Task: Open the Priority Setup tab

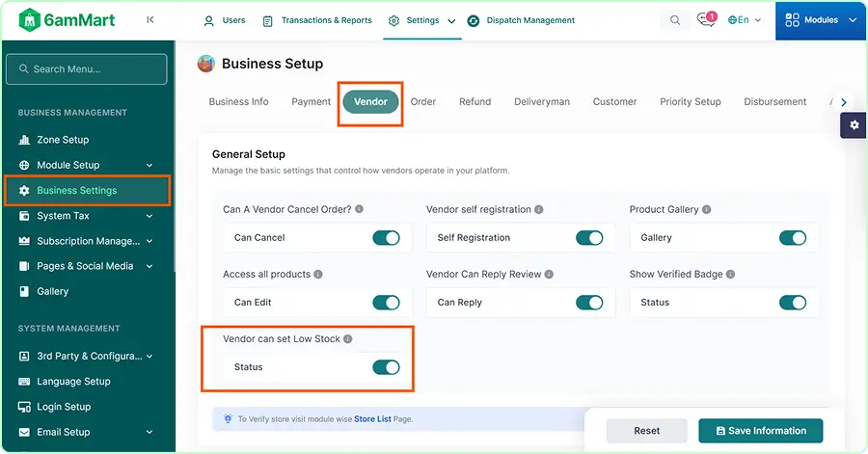Action: [x=691, y=102]
